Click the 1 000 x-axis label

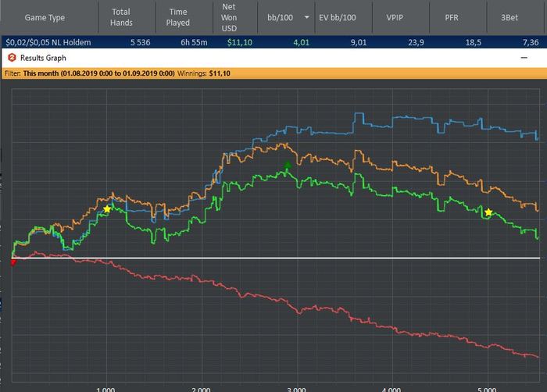click(x=105, y=389)
